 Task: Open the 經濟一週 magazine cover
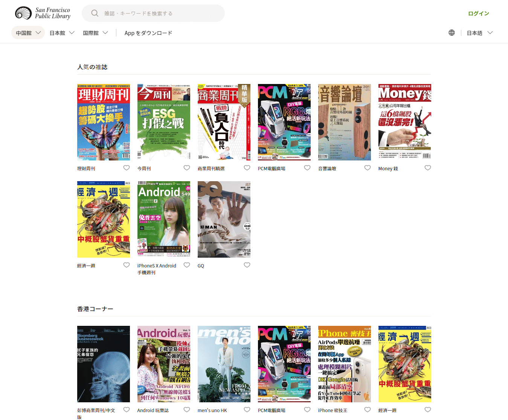click(x=103, y=219)
